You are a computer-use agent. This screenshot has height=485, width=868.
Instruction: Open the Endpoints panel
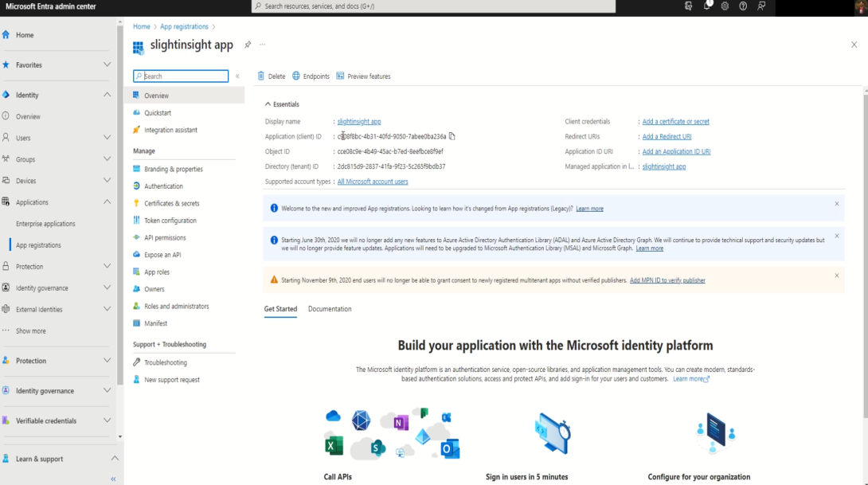(x=311, y=76)
